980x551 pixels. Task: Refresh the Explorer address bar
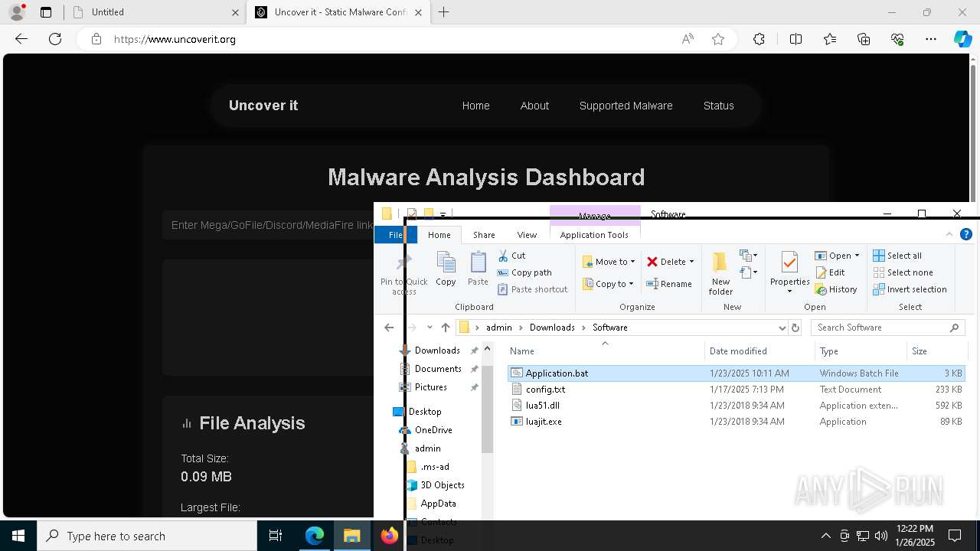[795, 328]
